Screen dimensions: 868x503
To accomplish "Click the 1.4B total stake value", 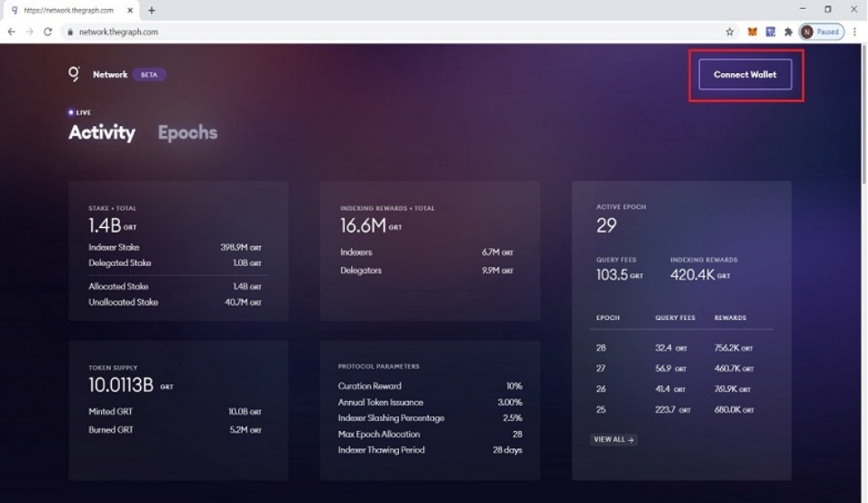I will point(105,225).
